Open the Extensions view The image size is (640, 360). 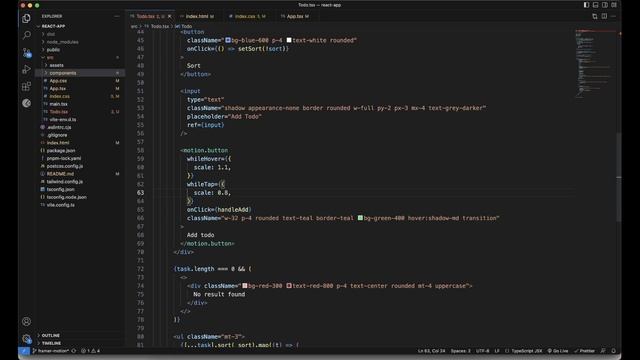tap(27, 86)
